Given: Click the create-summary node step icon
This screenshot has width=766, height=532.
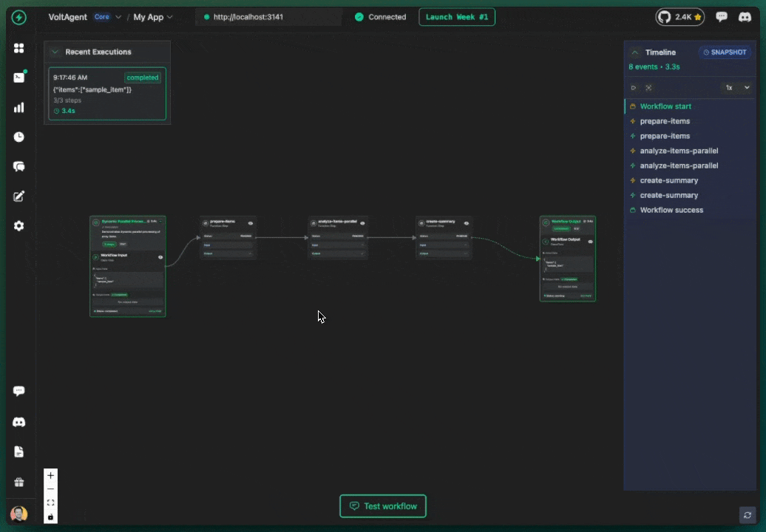Looking at the screenshot, I should pos(421,223).
